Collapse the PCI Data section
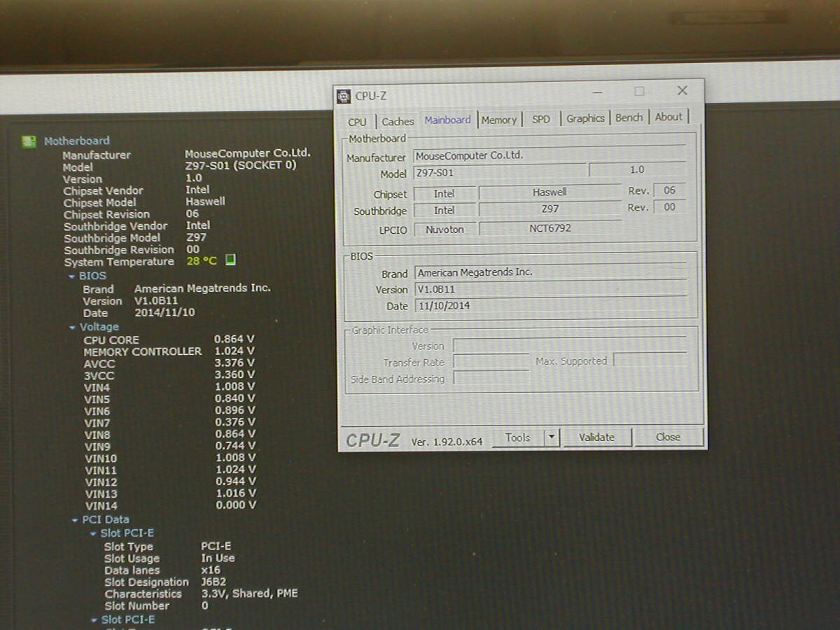This screenshot has width=840, height=630. 76,520
